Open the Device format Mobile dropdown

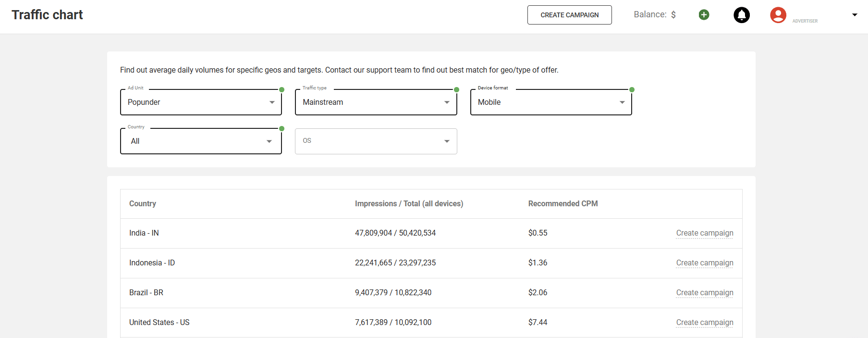[x=550, y=102]
